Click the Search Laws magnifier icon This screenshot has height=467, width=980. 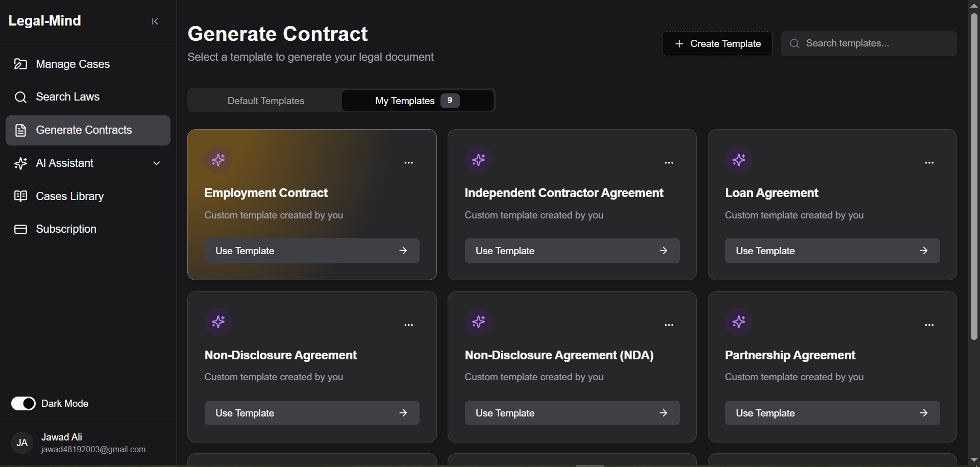tap(20, 97)
